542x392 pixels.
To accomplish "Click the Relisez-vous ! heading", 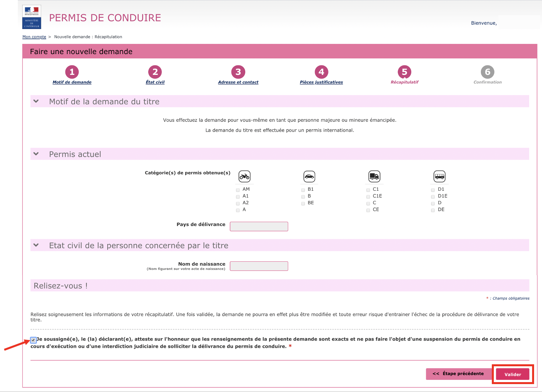I will [x=61, y=286].
